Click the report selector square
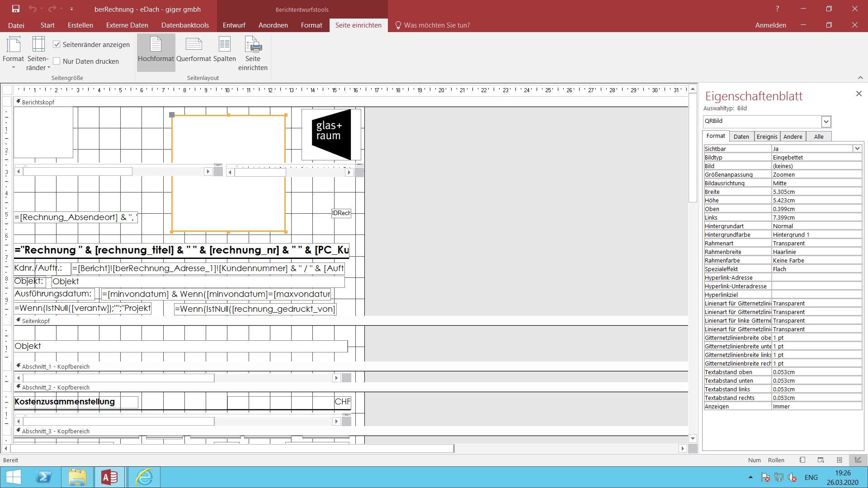This screenshot has width=868, height=488. click(x=7, y=89)
